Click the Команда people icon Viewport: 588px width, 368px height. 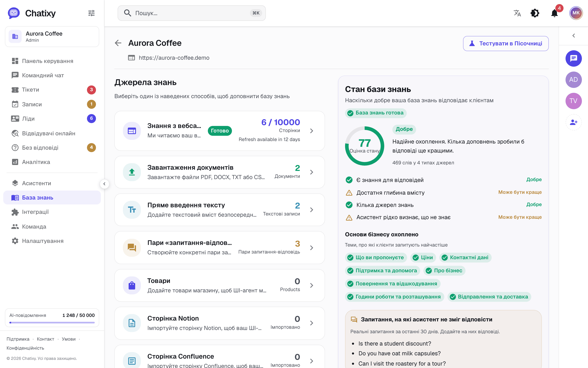coord(15,227)
